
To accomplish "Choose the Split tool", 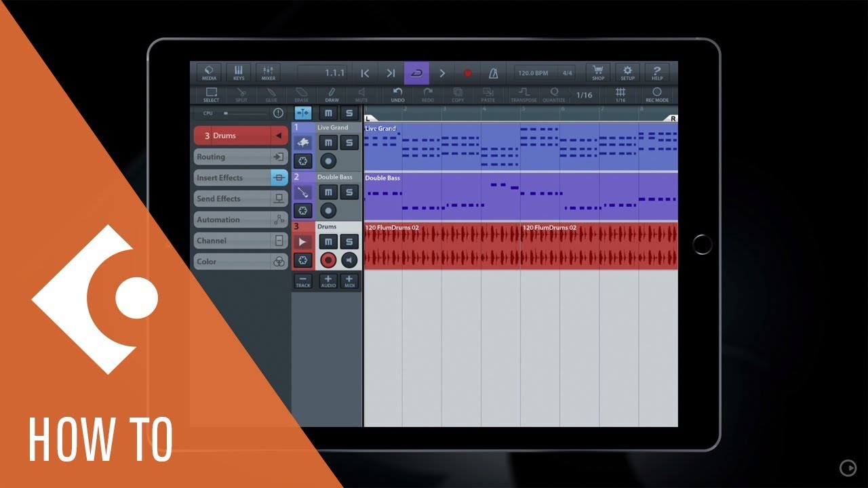I will (x=241, y=95).
